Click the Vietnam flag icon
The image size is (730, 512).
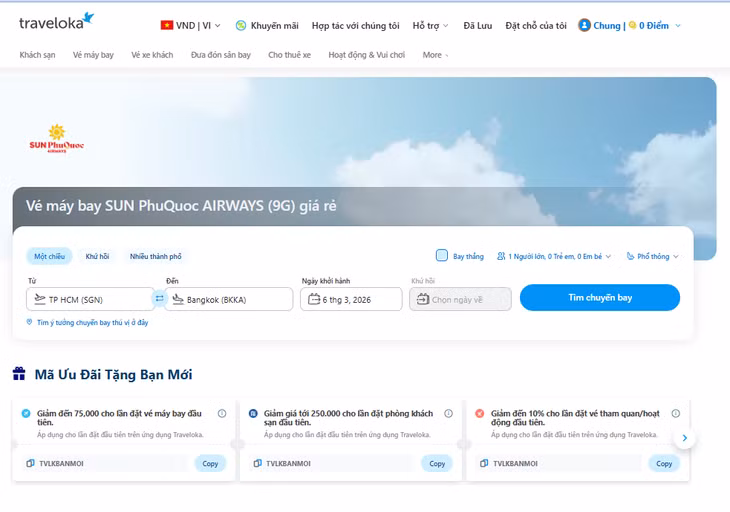click(x=167, y=25)
